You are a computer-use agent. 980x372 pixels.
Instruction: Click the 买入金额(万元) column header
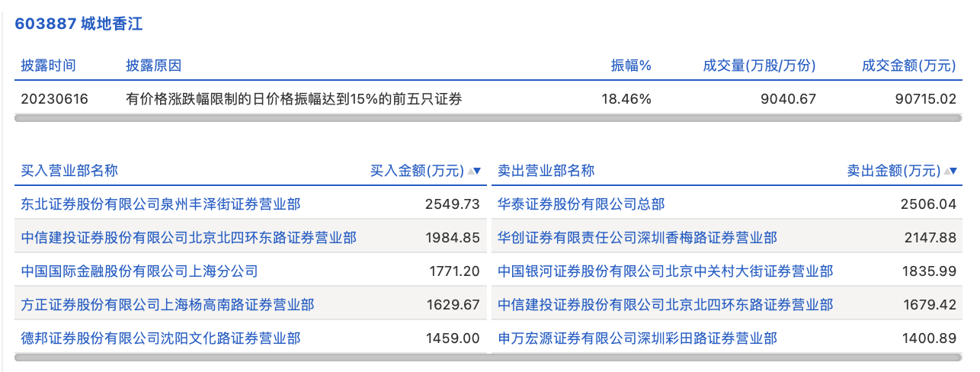pyautogui.click(x=417, y=171)
